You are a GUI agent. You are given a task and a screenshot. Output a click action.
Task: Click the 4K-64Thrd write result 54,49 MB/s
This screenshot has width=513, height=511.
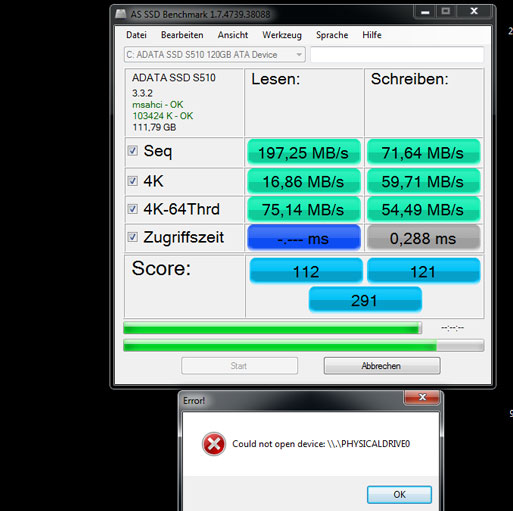tap(423, 210)
